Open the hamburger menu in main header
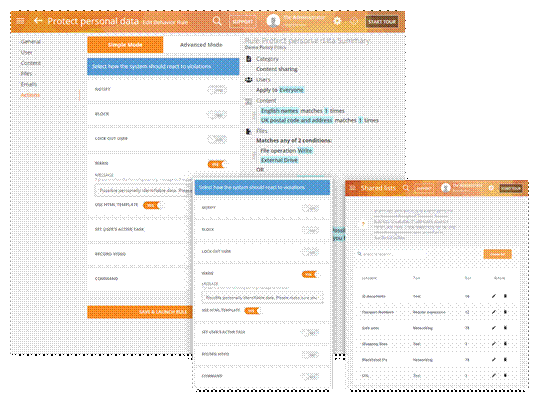The image size is (543, 410). [x=20, y=21]
